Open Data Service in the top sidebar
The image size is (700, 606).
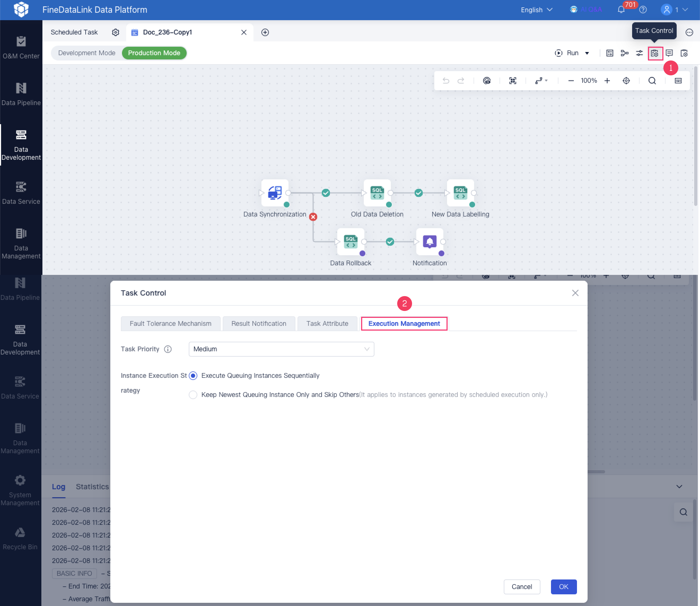pos(21,193)
